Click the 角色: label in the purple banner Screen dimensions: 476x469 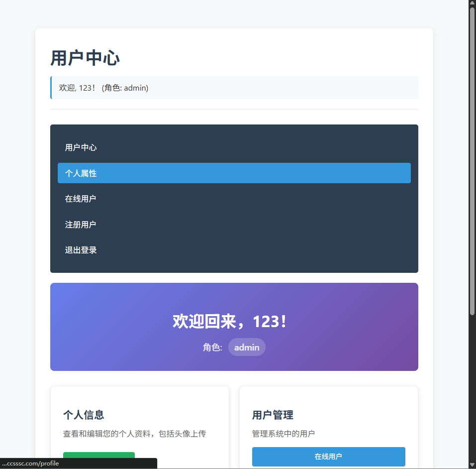212,348
